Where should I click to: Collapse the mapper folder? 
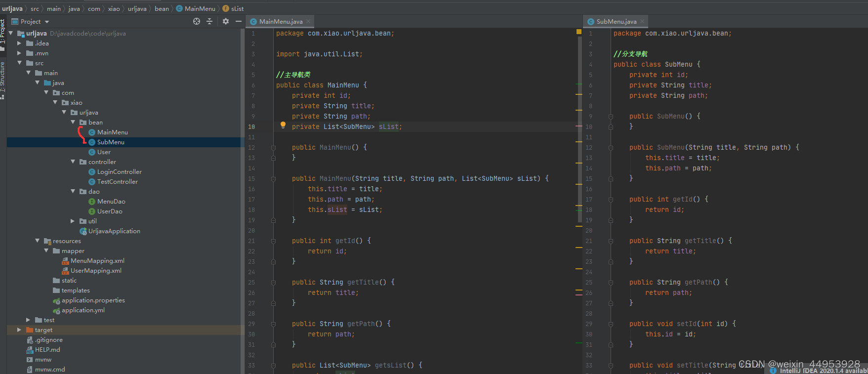(46, 250)
